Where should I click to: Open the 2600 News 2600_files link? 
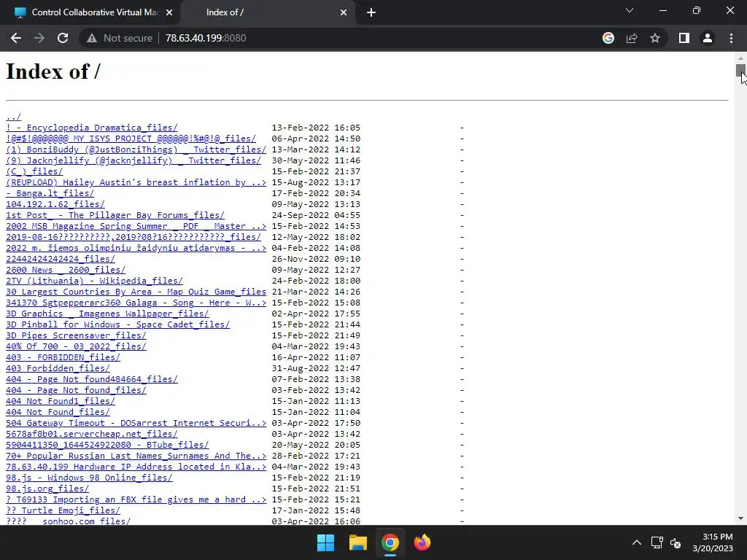coord(66,270)
